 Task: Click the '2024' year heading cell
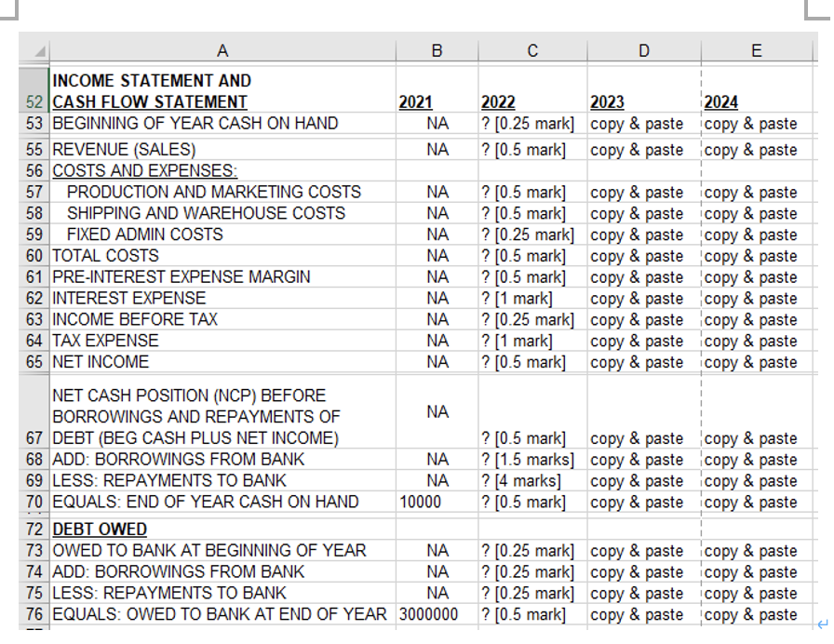pyautogui.click(x=757, y=89)
